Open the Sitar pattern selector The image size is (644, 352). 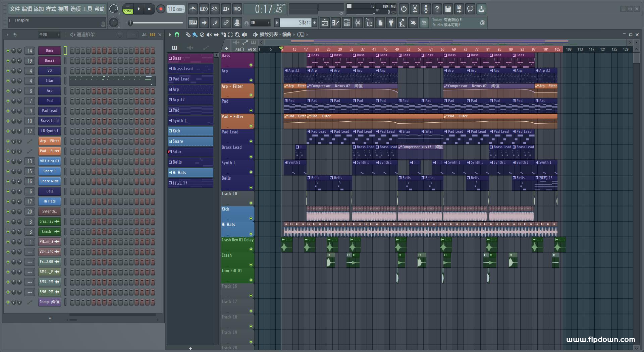(x=295, y=22)
